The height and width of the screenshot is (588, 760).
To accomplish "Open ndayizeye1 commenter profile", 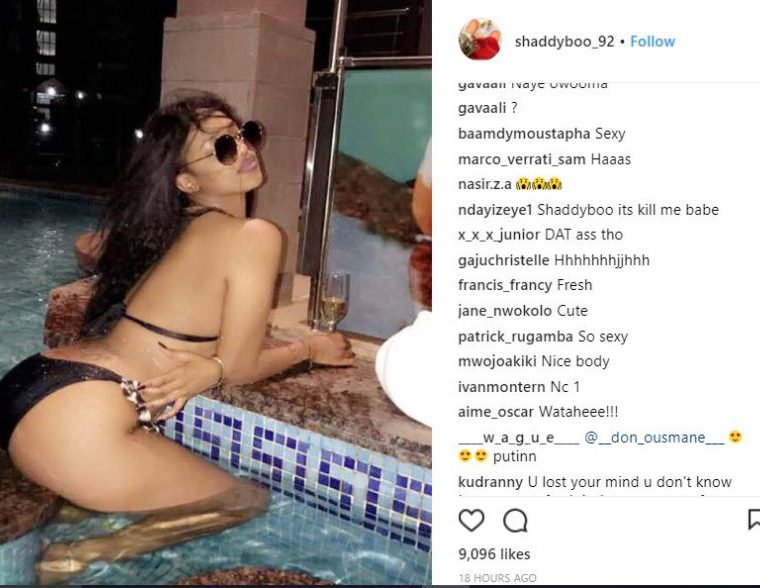I will 495,210.
